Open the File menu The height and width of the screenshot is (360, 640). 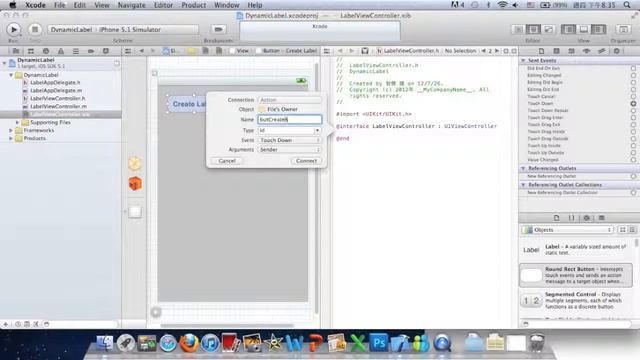click(x=60, y=5)
